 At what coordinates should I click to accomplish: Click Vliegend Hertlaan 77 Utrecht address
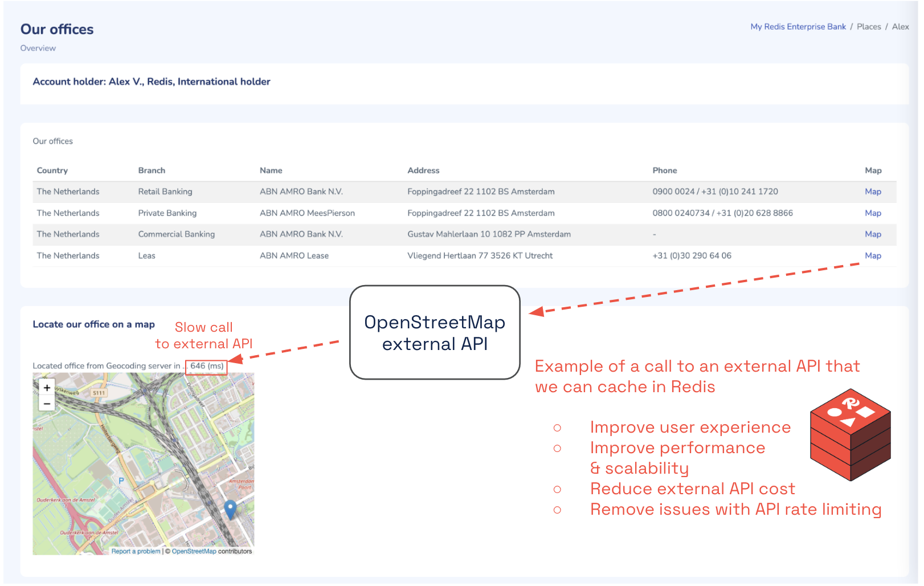click(480, 256)
